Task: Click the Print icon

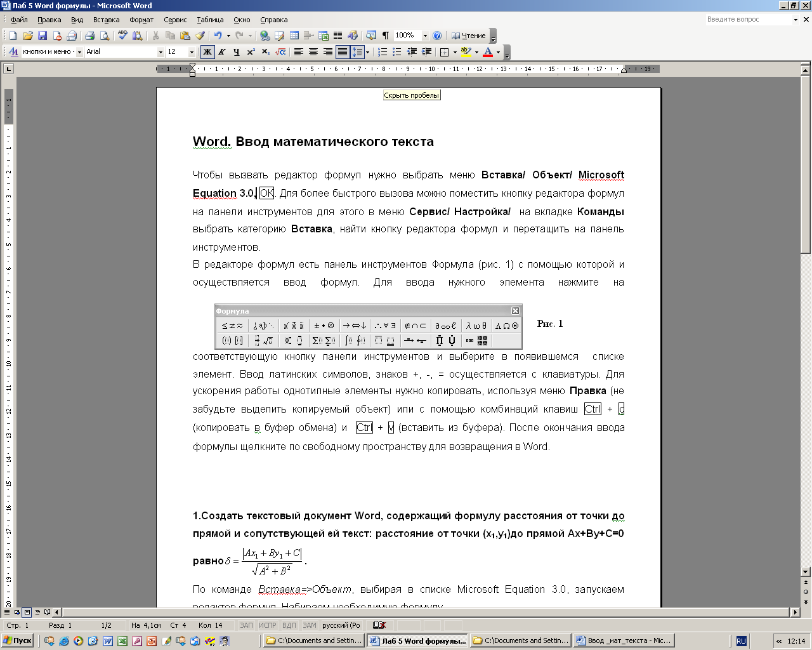Action: (x=89, y=36)
